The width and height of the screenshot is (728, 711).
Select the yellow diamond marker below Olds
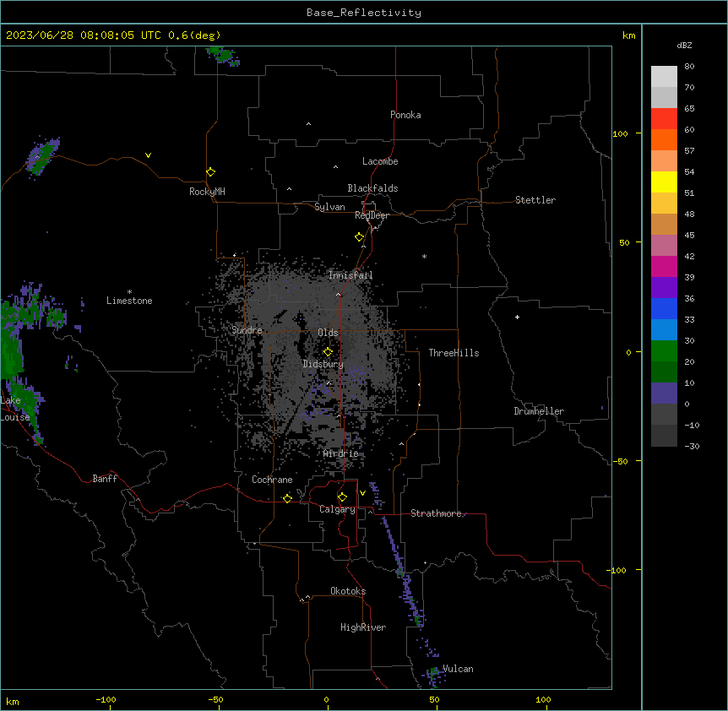pos(328,352)
